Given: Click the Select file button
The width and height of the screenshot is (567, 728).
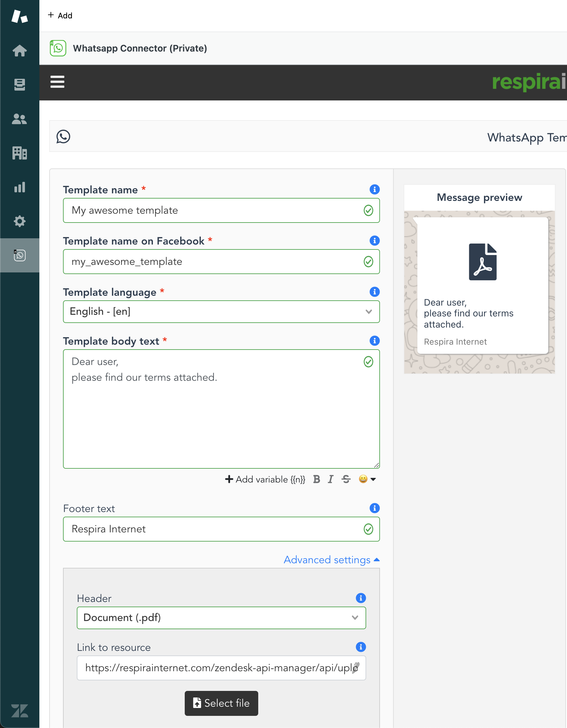Looking at the screenshot, I should [221, 703].
